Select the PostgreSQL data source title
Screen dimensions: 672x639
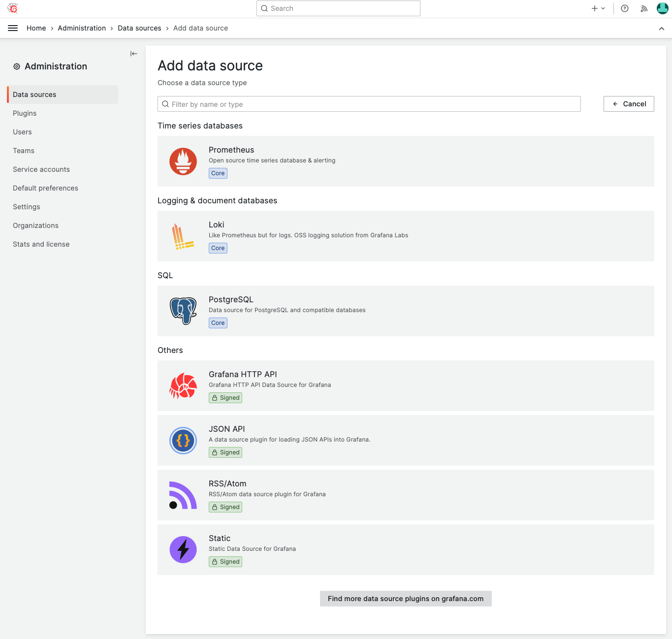[x=231, y=299]
